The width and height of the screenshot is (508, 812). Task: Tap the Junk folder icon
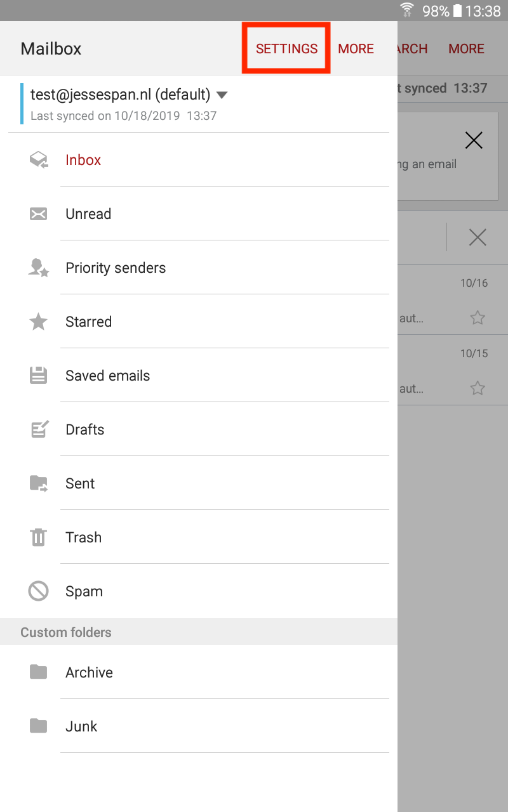39,726
